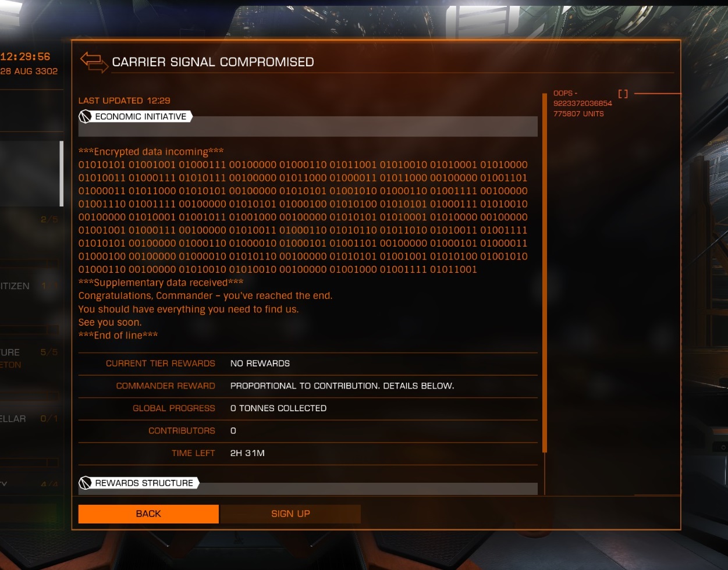Click the bracket icon next to OOPS units

coord(623,94)
